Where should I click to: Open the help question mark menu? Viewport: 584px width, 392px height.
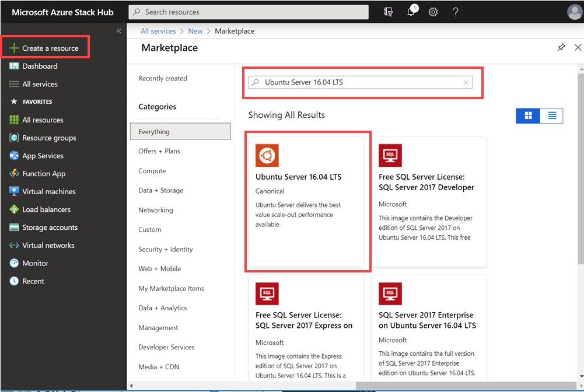(456, 12)
